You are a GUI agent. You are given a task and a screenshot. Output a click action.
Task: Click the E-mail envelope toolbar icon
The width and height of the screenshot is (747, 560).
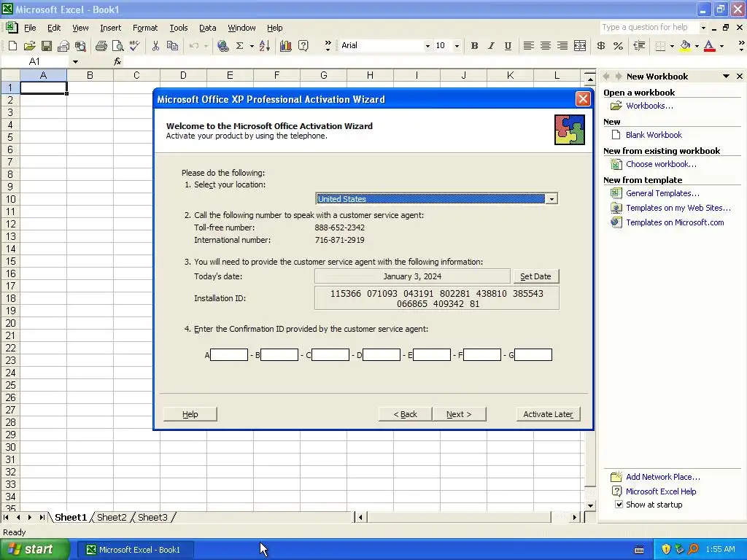[63, 46]
